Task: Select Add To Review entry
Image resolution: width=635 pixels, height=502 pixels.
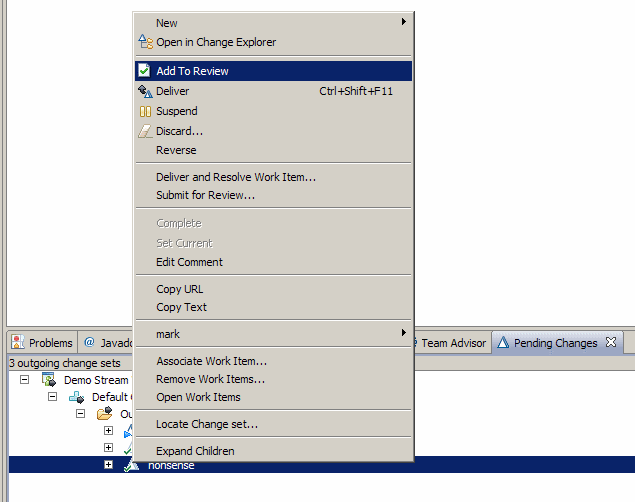Action: [x=273, y=71]
